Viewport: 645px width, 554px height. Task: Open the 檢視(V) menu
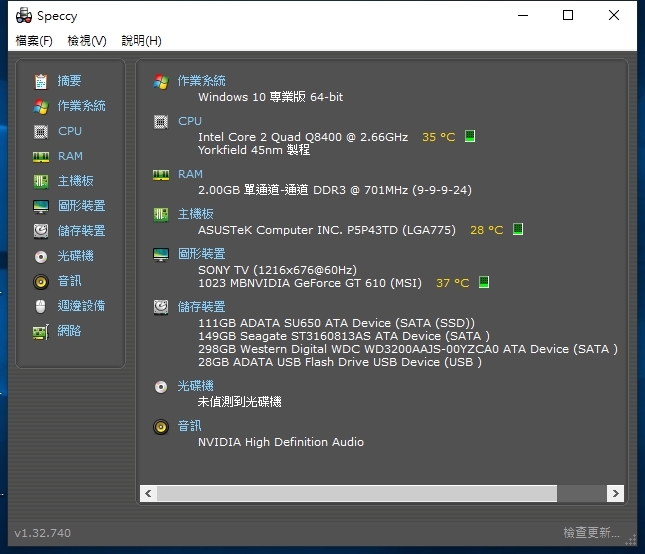(x=87, y=41)
